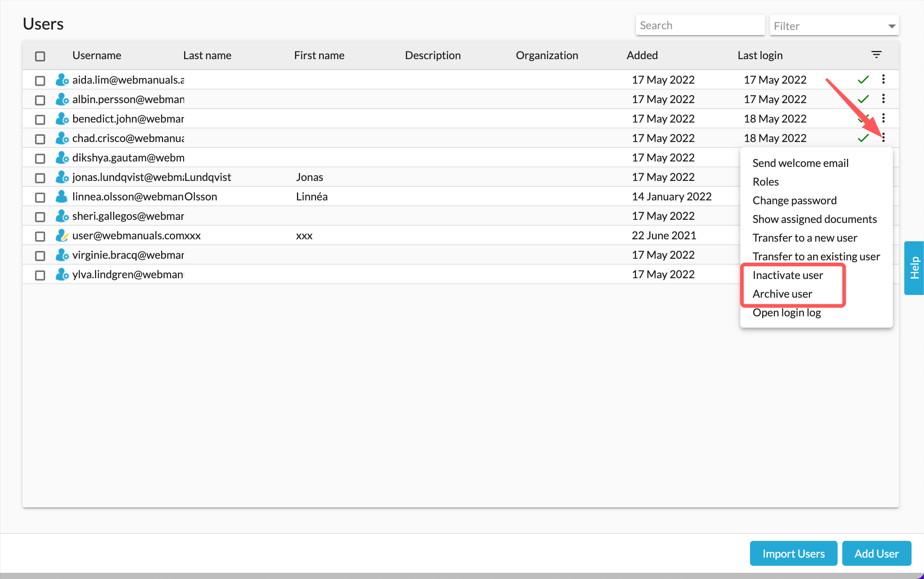Open the three-dot menu for benedict.john
This screenshot has height=579, width=924.
pyautogui.click(x=884, y=118)
